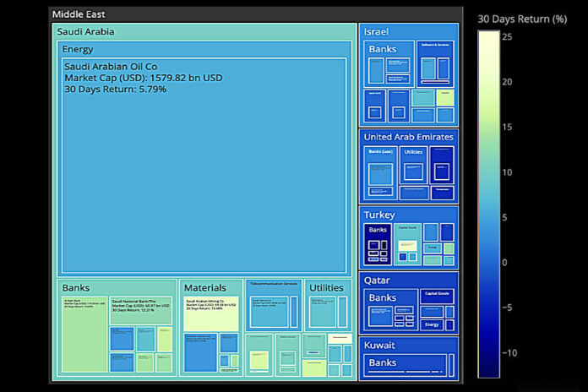Screen dimensions: 588x392
Task: Open the Energy sector under Qatar
Action: pyautogui.click(x=431, y=324)
